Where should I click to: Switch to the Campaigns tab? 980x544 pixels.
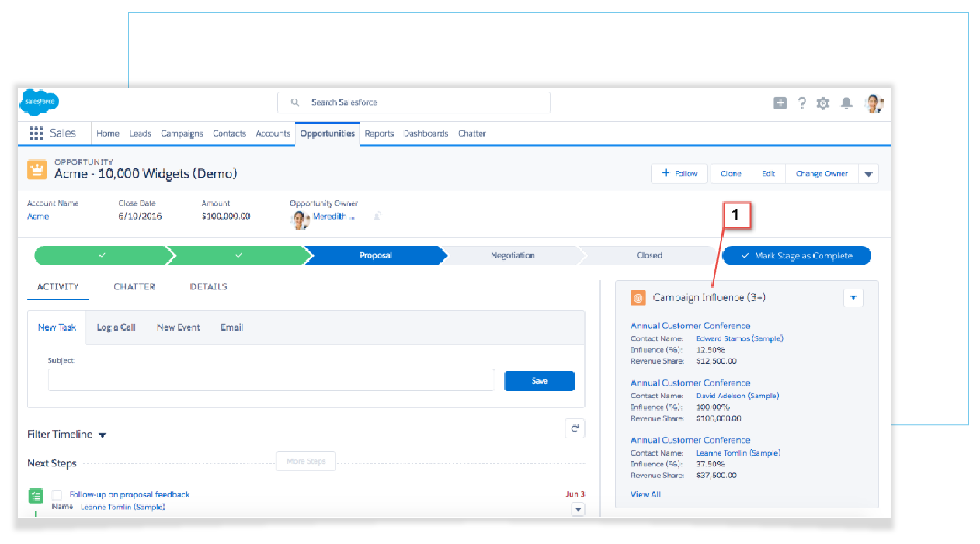(x=182, y=133)
